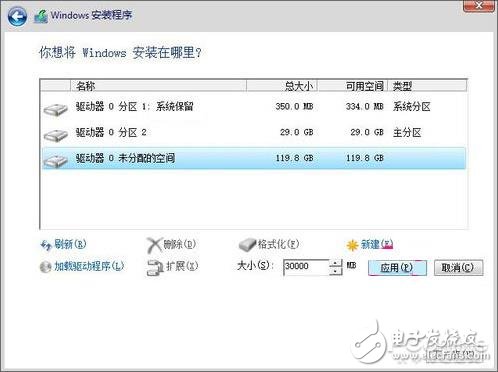The height and width of the screenshot is (372, 498).
Task: Click drive icon of 未分配的空间 row
Action: pyautogui.click(x=55, y=161)
